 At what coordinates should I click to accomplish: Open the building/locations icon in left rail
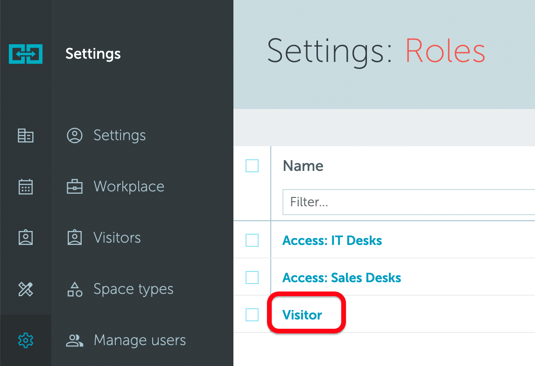pyautogui.click(x=26, y=135)
